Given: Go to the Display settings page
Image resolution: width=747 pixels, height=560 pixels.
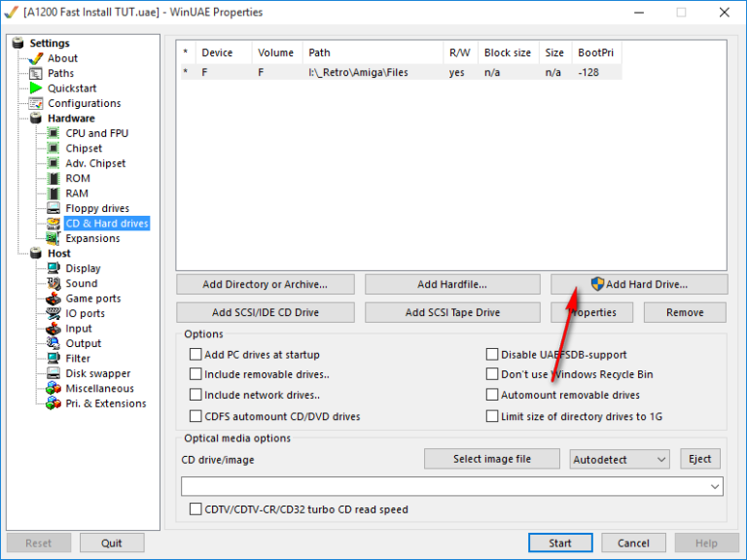Looking at the screenshot, I should (x=83, y=268).
